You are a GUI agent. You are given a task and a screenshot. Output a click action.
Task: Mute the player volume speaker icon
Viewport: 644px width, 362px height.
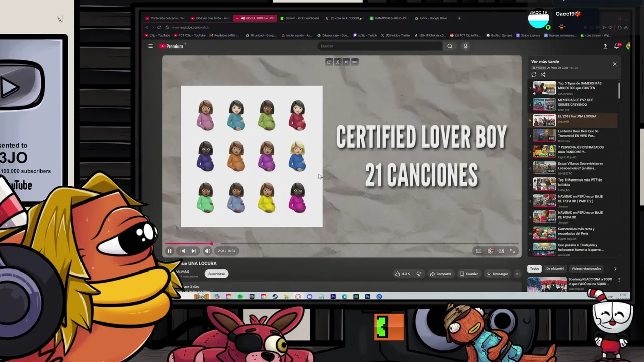[x=207, y=251]
